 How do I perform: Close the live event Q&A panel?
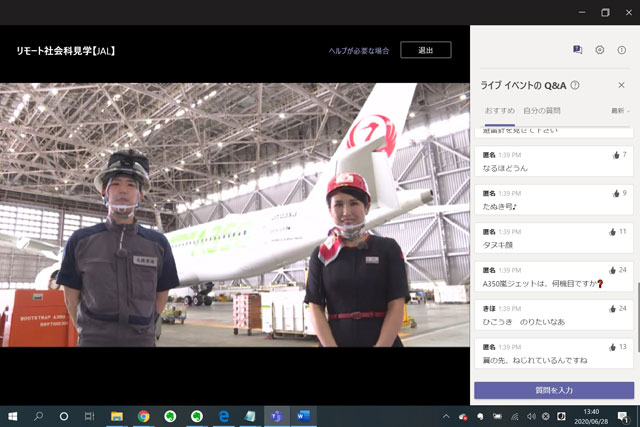(x=621, y=85)
